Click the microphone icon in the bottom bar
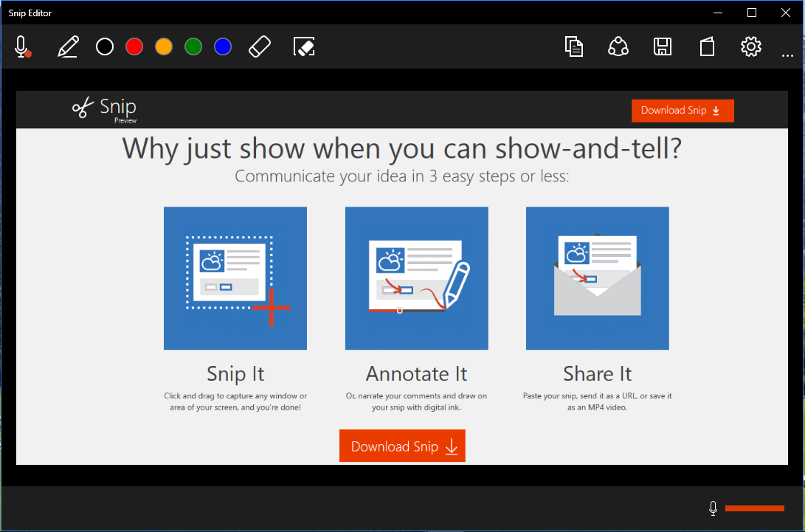Viewport: 805px width, 532px height. (713, 508)
